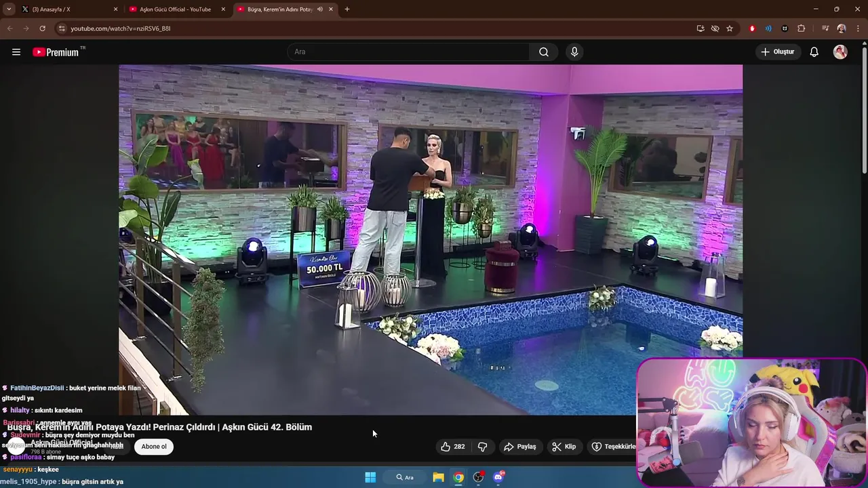Reload the YouTube page
Image resolution: width=868 pixels, height=488 pixels.
coord(42,28)
